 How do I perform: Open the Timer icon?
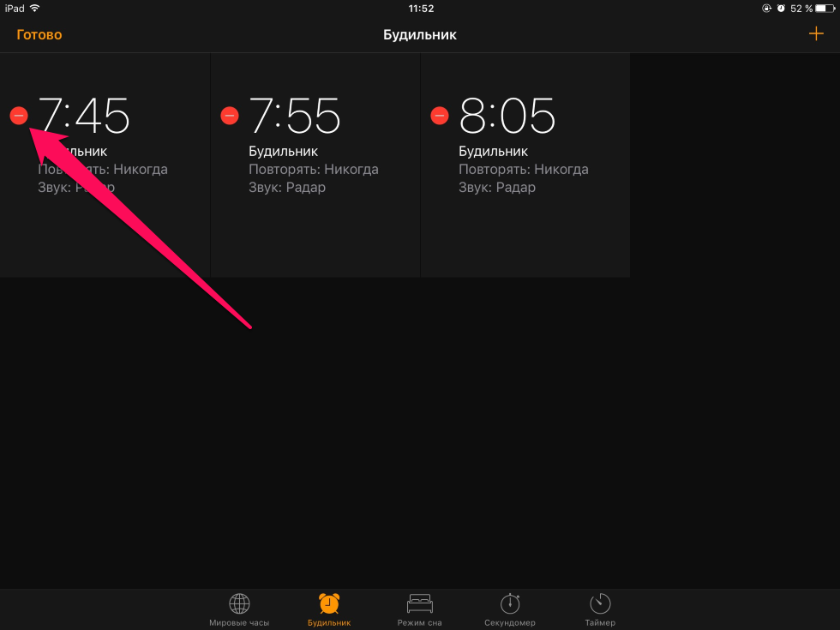pyautogui.click(x=600, y=603)
